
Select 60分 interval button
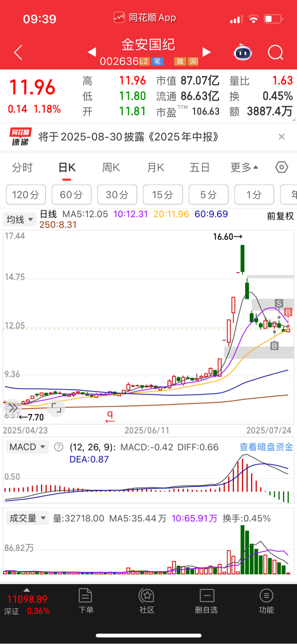(x=72, y=194)
